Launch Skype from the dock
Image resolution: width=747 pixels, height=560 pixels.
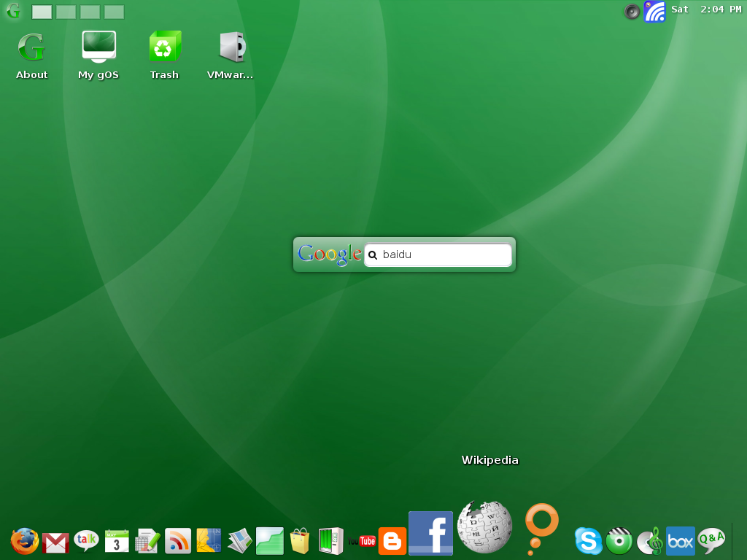coord(589,541)
